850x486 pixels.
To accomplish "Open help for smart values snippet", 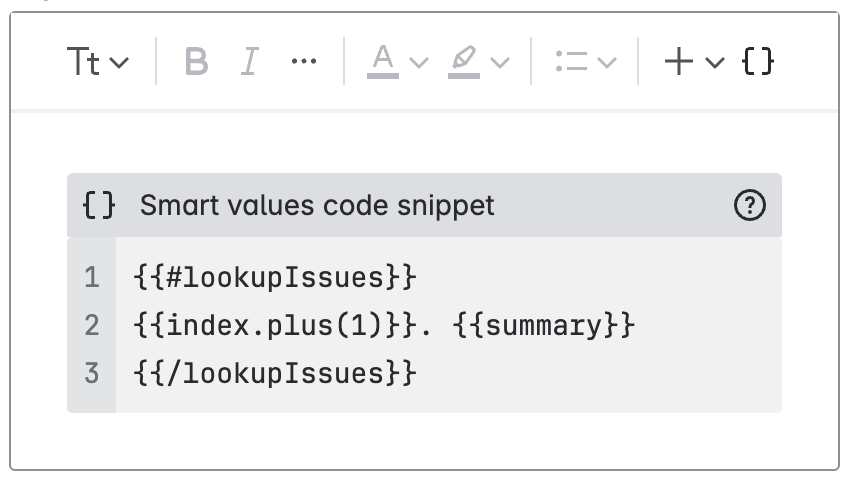I will click(749, 206).
